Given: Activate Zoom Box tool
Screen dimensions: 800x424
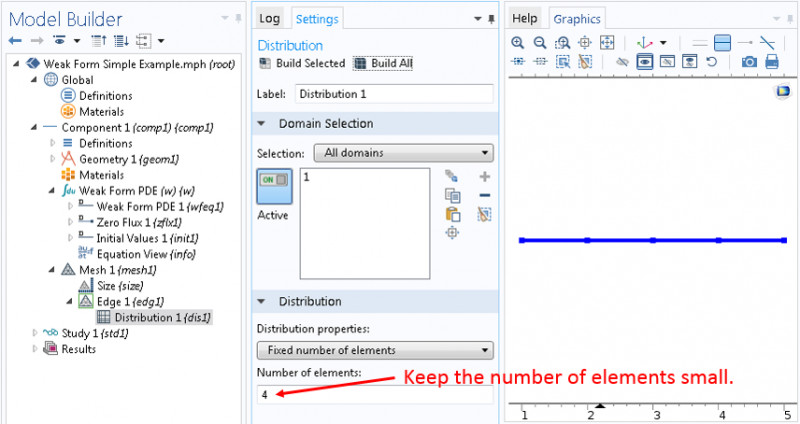Looking at the screenshot, I should pyautogui.click(x=562, y=43).
